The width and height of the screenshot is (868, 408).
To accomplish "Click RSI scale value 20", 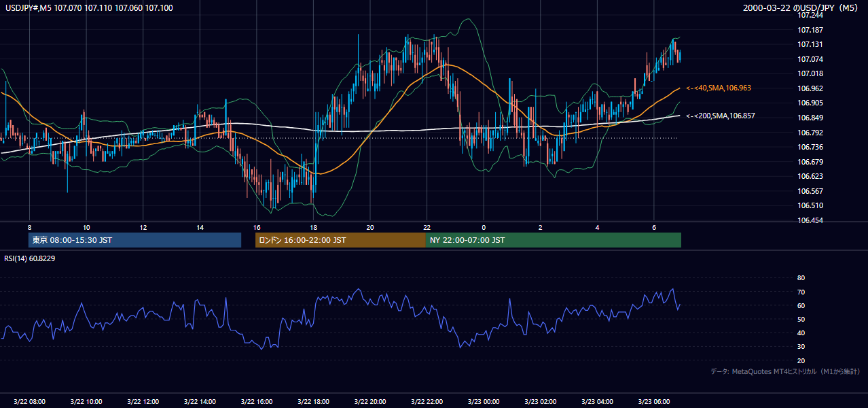I will (x=801, y=360).
